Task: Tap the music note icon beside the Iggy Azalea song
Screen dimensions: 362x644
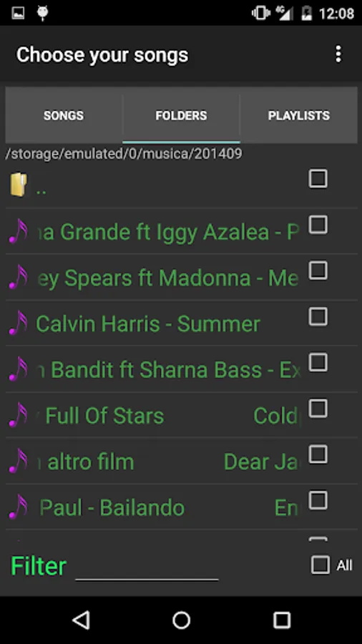Action: (x=19, y=231)
